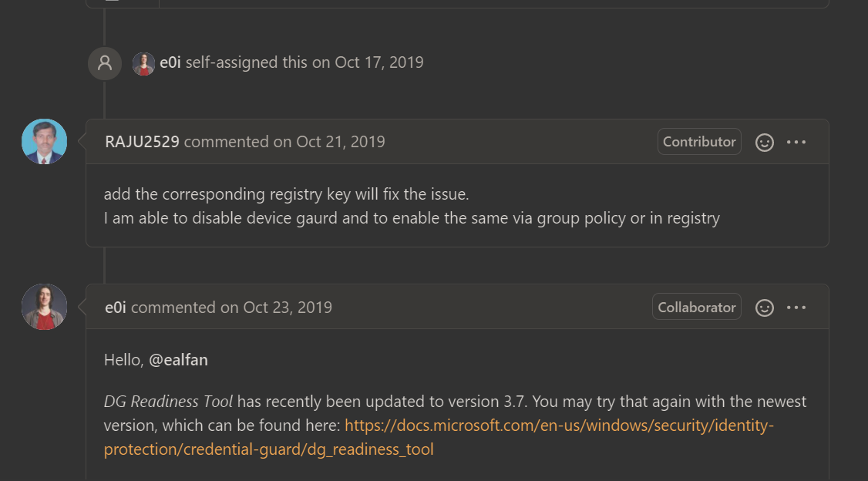Viewport: 868px width, 481px height.
Task: Open e0i's large avatar beside the Oct 23 comment
Action: pos(45,307)
